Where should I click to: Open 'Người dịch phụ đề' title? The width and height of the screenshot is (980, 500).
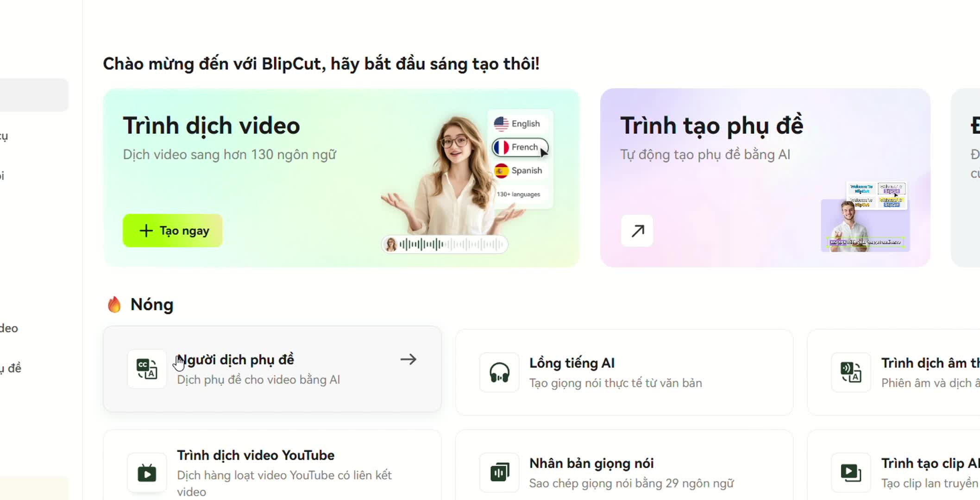pos(236,360)
